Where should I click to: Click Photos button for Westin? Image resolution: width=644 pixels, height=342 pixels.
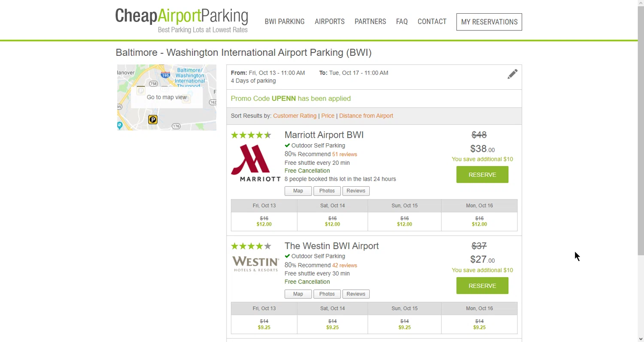[327, 294]
